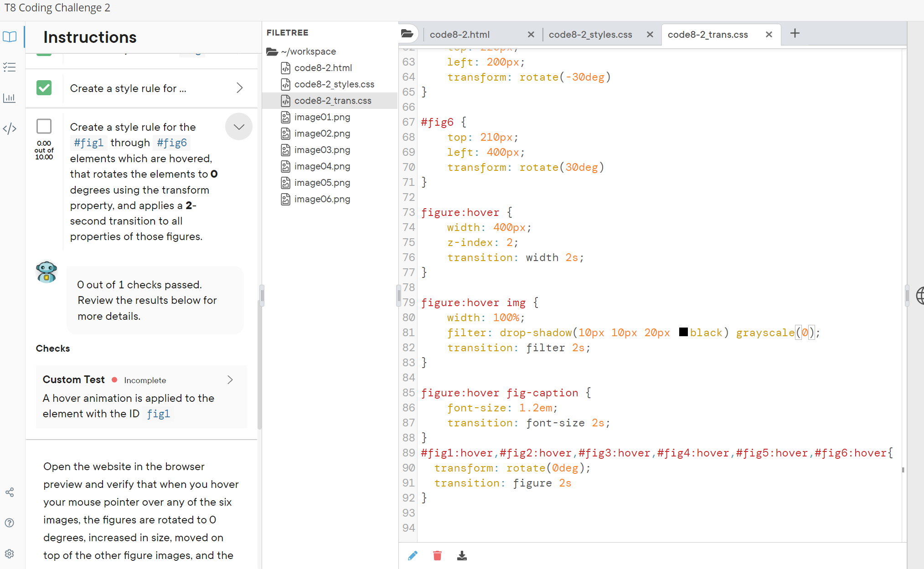Expand the Custom Test check details

pyautogui.click(x=230, y=379)
